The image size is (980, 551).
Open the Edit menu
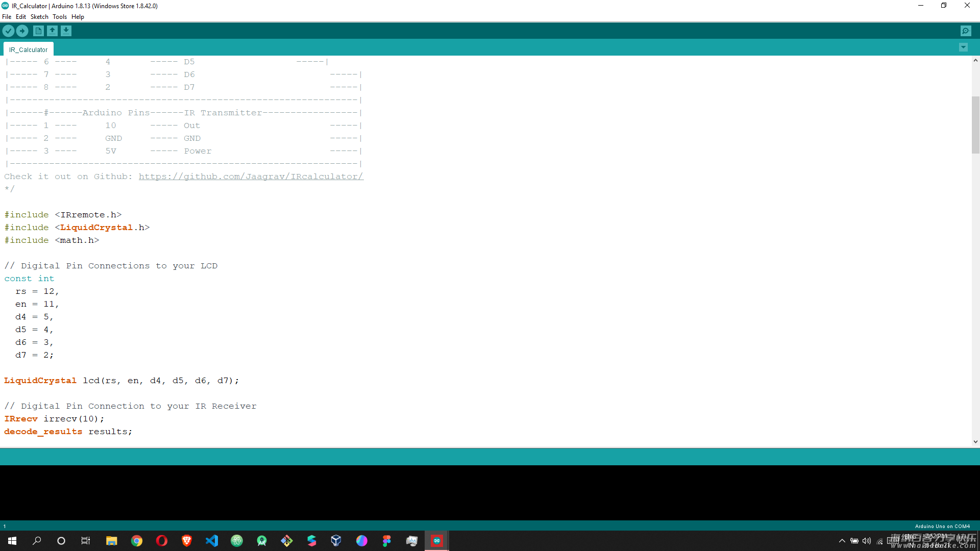(21, 17)
